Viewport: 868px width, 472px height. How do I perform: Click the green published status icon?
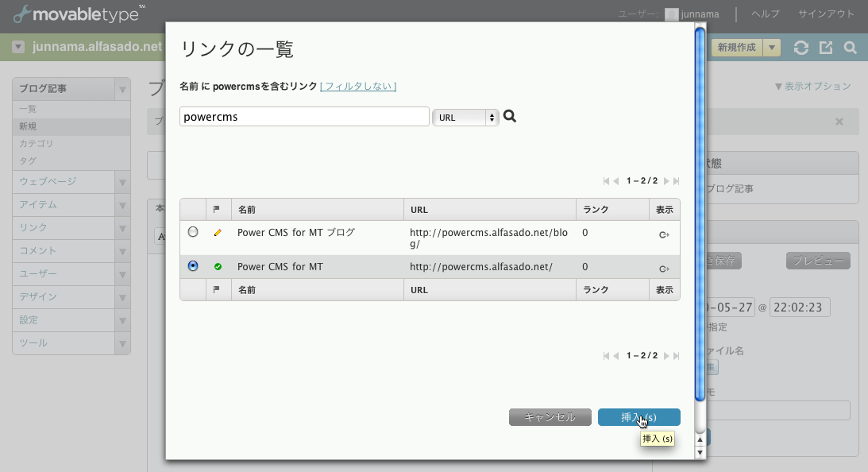pos(218,266)
